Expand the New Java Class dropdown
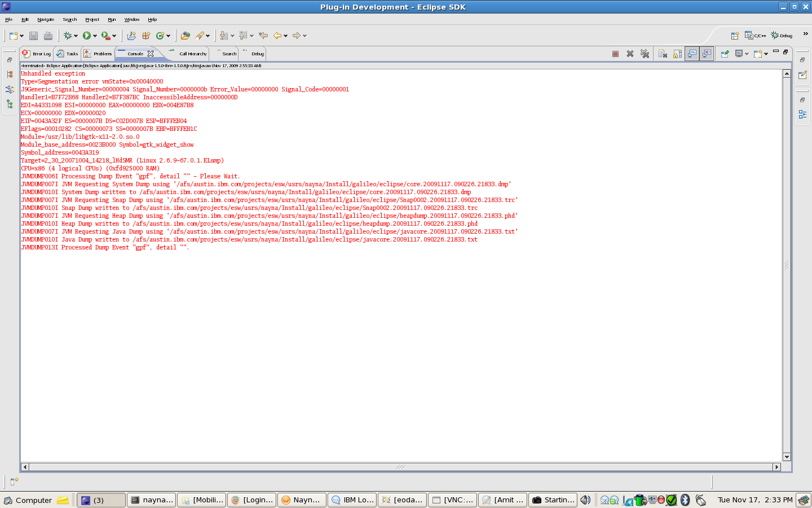This screenshot has width=812, height=508. tap(168, 36)
